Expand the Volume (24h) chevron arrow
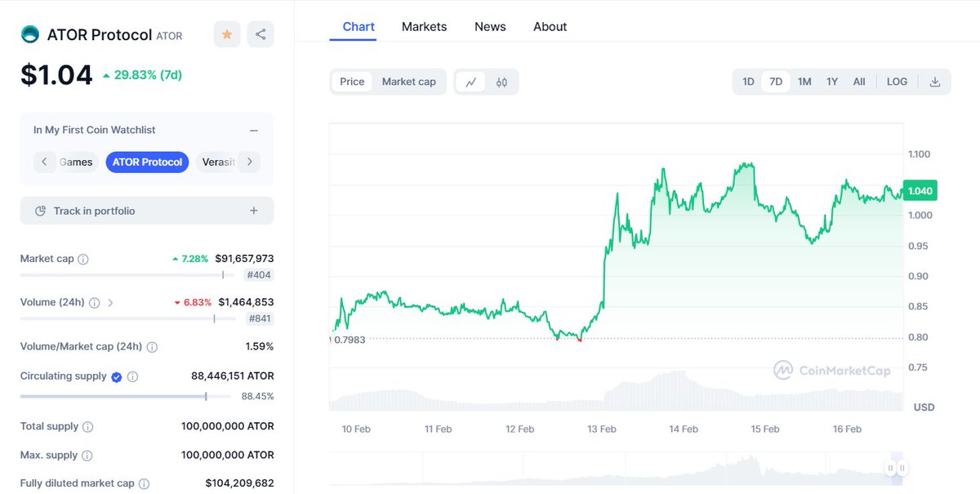This screenshot has height=494, width=980. click(110, 302)
